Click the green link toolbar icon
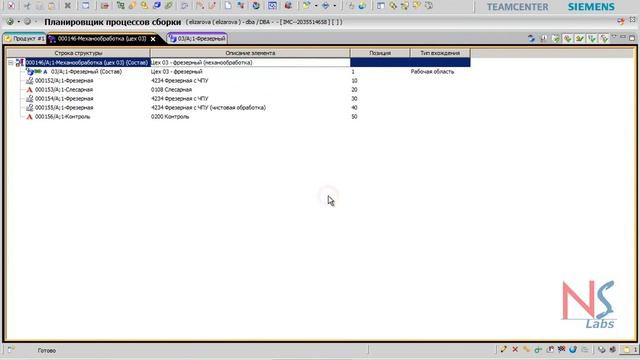 169,6
